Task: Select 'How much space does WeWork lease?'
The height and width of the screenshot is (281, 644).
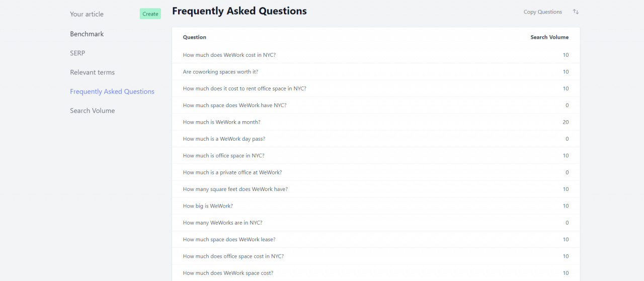Action: click(x=229, y=239)
